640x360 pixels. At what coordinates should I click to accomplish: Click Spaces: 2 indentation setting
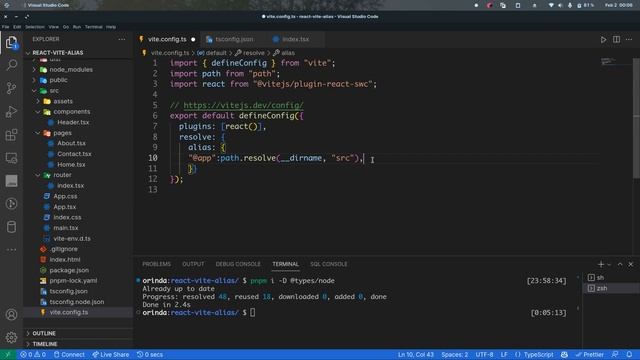coord(454,354)
